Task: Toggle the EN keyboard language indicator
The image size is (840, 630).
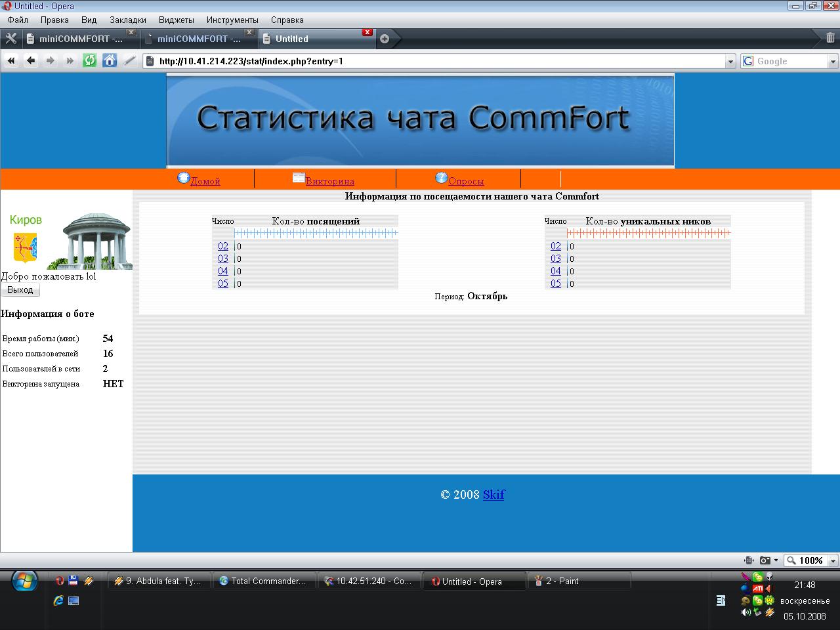Action: 721,600
